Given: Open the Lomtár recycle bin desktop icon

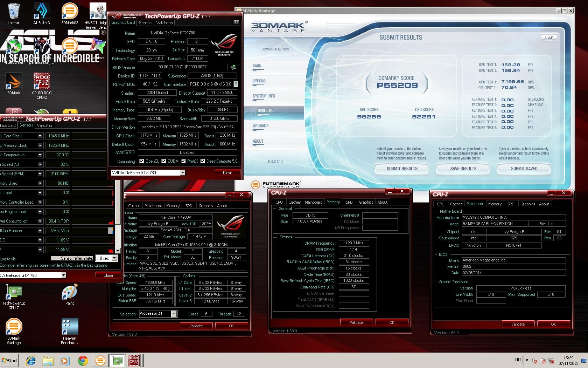Looking at the screenshot, I should pyautogui.click(x=14, y=14).
